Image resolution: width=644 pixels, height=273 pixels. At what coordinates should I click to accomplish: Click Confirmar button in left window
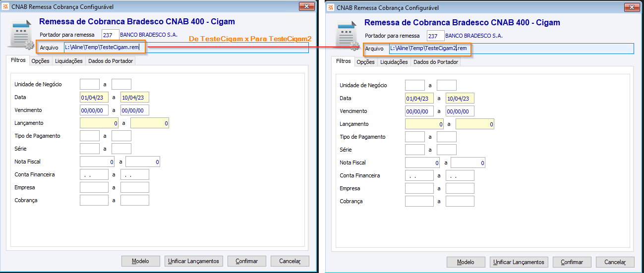tap(247, 261)
